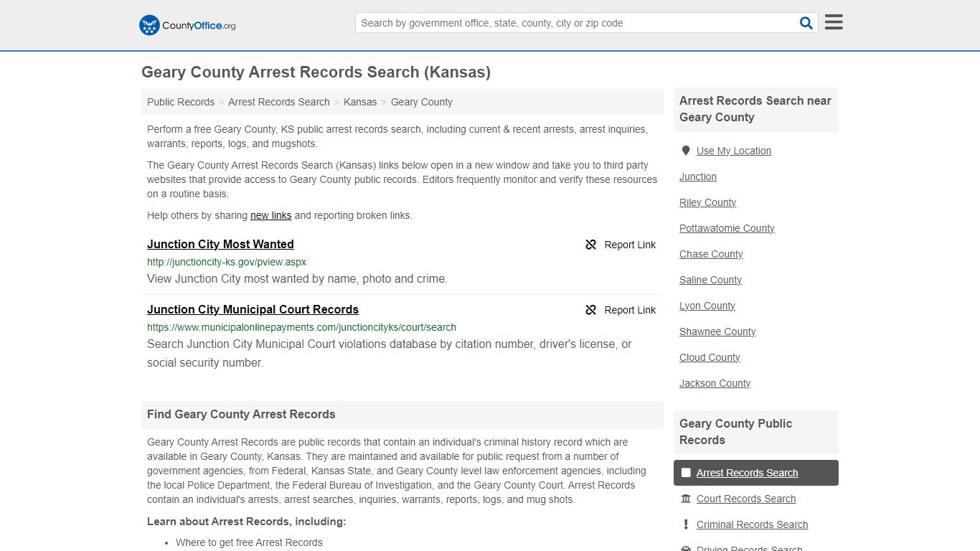Screen dimensions: 980x551
Task: Click 'Learn about Arrest Records, including:' text
Action: click(x=247, y=522)
